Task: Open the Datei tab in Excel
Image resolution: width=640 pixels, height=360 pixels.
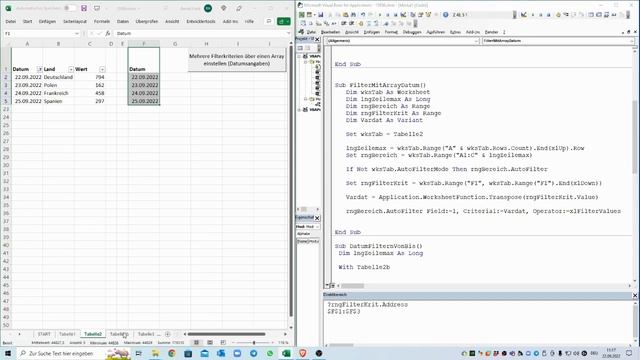Action: click(x=11, y=21)
